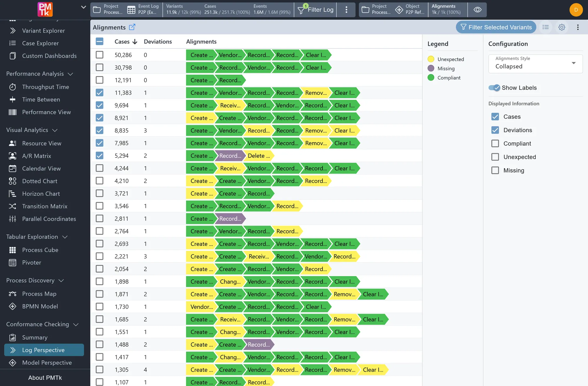Open the three-dot menu in Alignments header
This screenshot has height=386, width=588.
(x=578, y=27)
